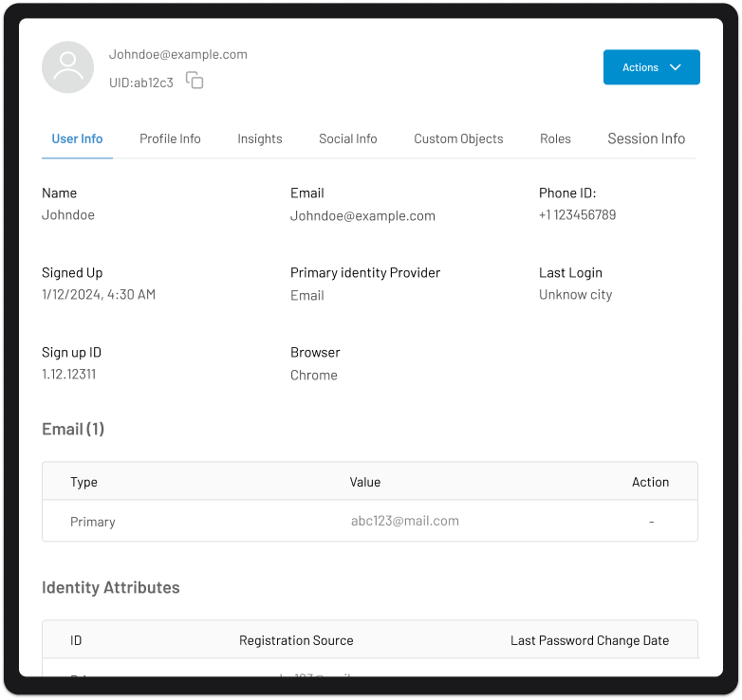
Task: Open the Actions dropdown button
Action: coord(651,67)
